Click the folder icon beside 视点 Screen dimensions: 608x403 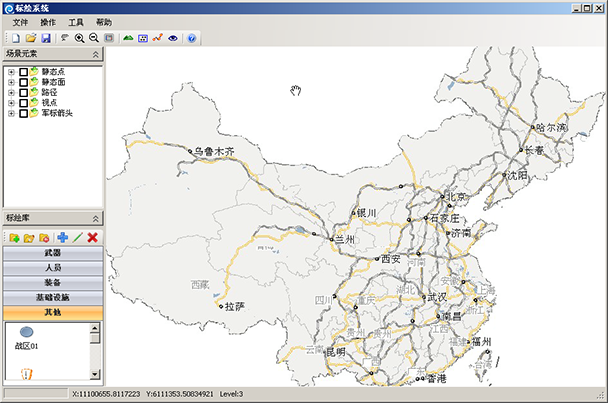click(34, 102)
